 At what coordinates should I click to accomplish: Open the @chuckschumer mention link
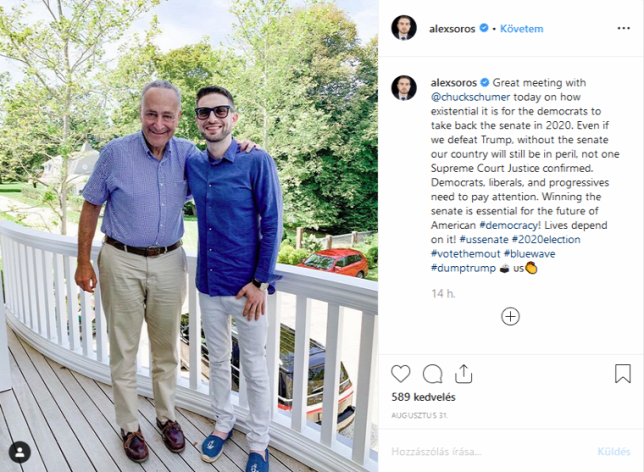[470, 97]
